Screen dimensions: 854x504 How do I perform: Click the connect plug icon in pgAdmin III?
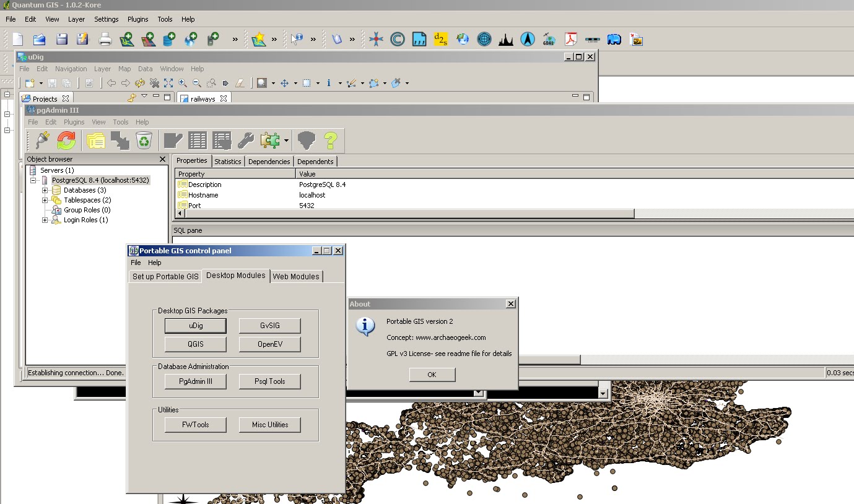[x=42, y=141]
